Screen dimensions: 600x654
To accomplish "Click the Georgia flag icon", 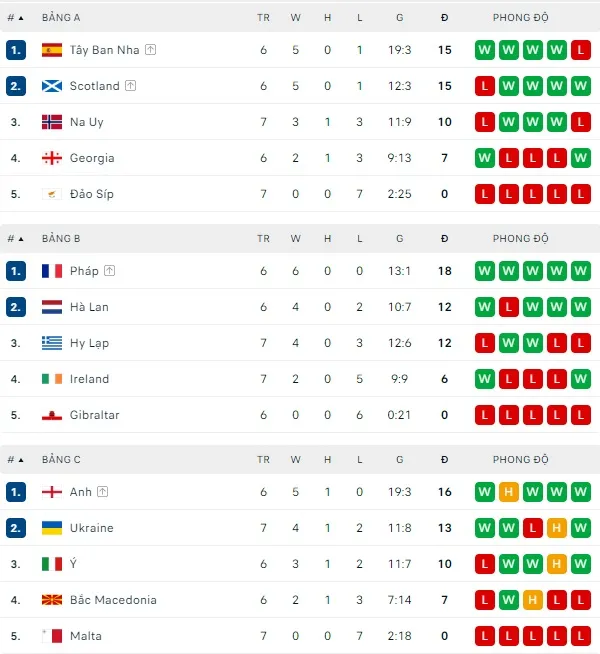I will point(52,158).
